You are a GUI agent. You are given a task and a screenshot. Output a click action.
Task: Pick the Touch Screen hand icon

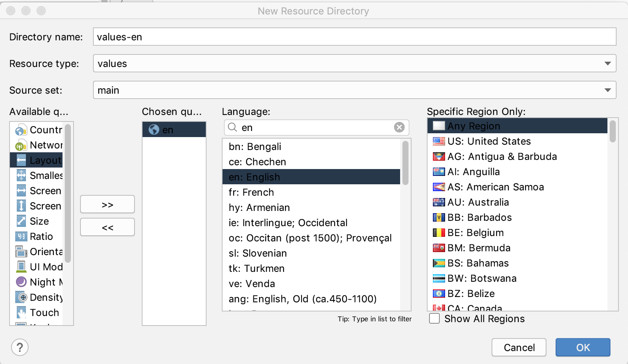tap(21, 313)
